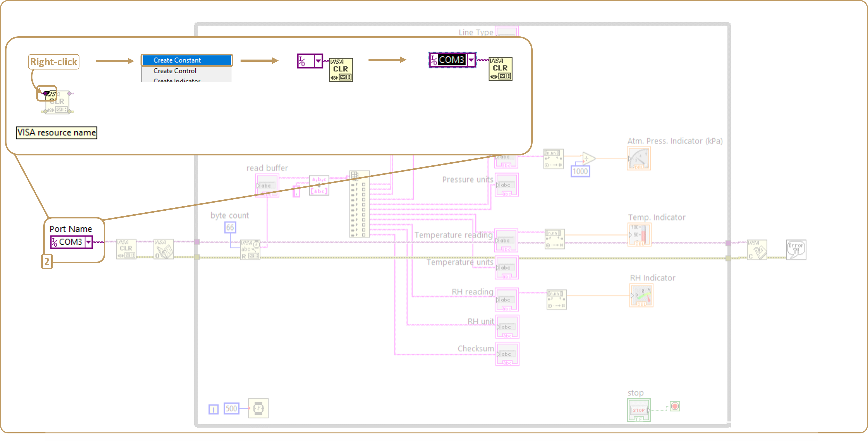The image size is (868, 441).
Task: Click the Port Name label
Action: 71,229
